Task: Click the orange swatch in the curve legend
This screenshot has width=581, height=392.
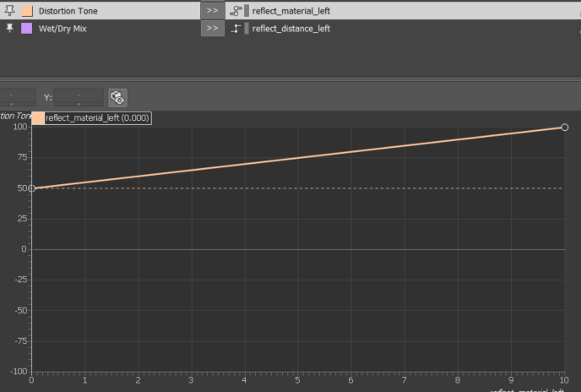Action: point(38,118)
